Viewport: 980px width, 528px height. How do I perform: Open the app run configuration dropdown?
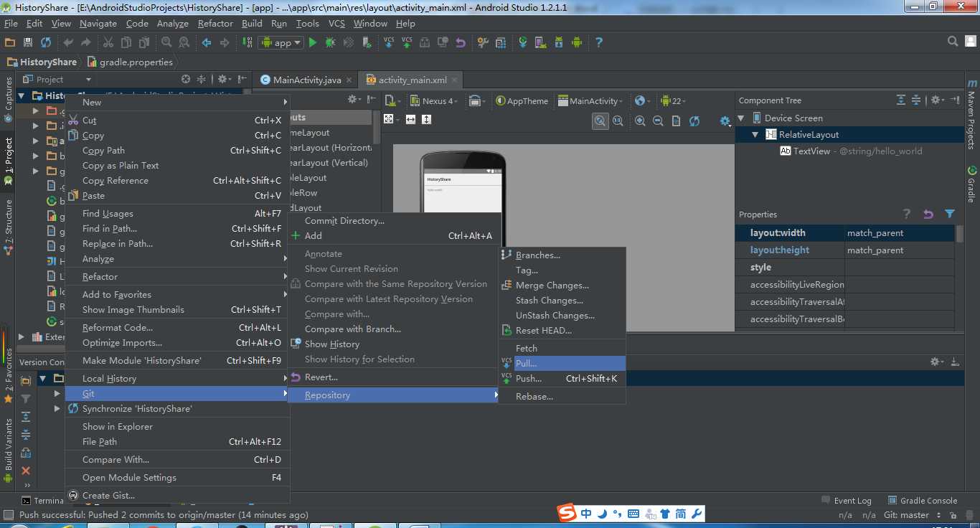click(281, 42)
